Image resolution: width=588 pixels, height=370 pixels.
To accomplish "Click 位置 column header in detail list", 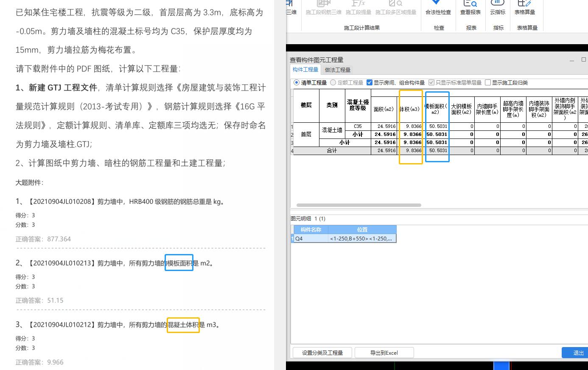I will [362, 229].
